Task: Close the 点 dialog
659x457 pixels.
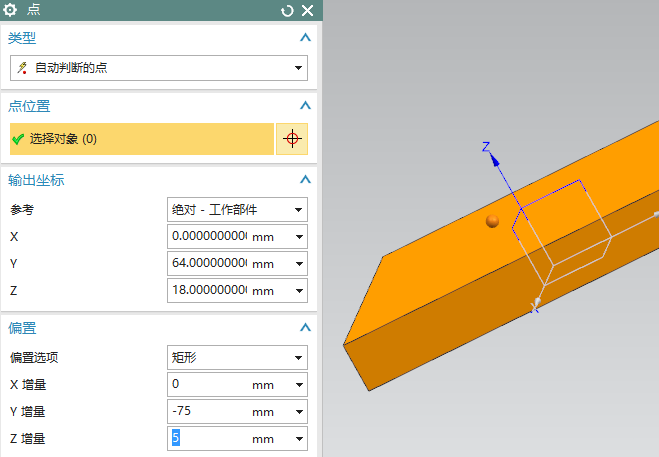Action: click(307, 10)
